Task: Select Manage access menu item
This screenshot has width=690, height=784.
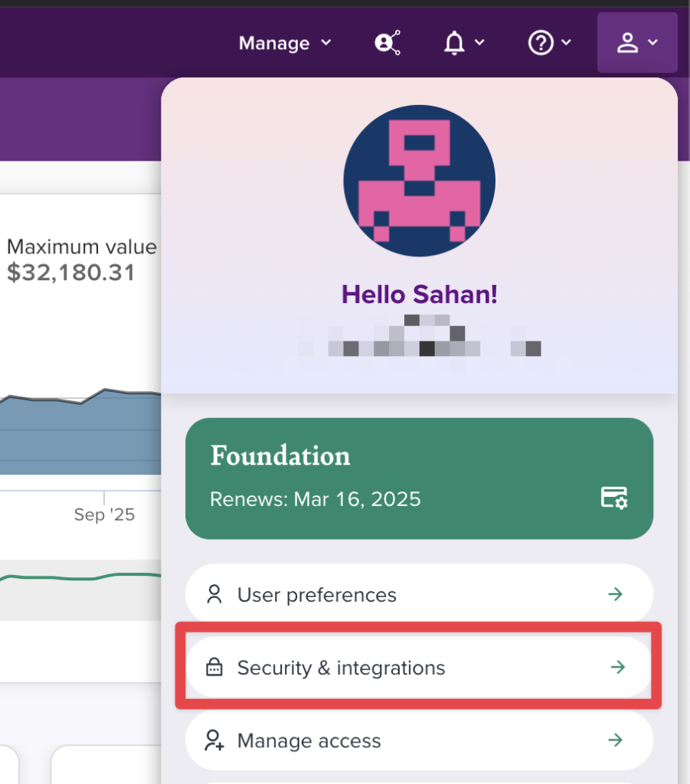Action: coord(309,740)
